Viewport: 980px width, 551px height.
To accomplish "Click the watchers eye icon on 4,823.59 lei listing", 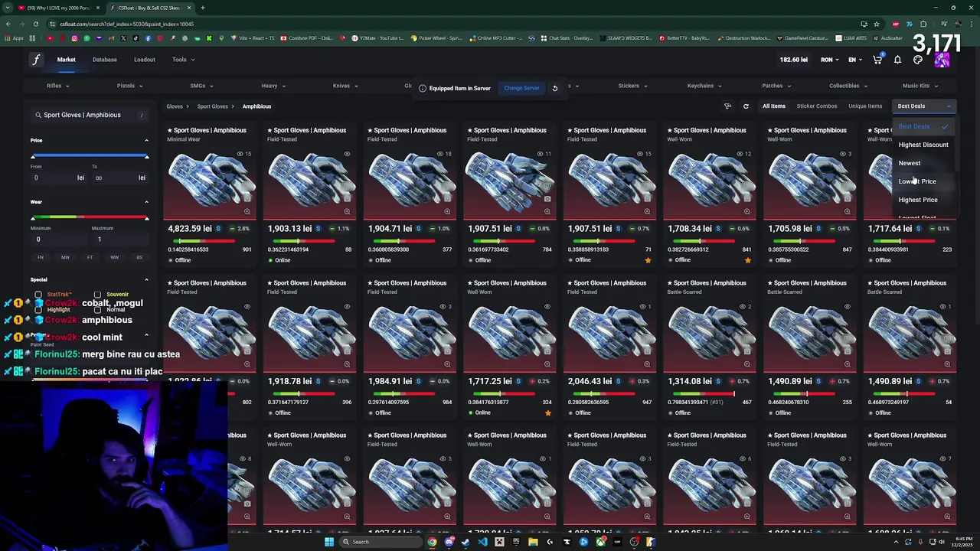I will click(240, 154).
